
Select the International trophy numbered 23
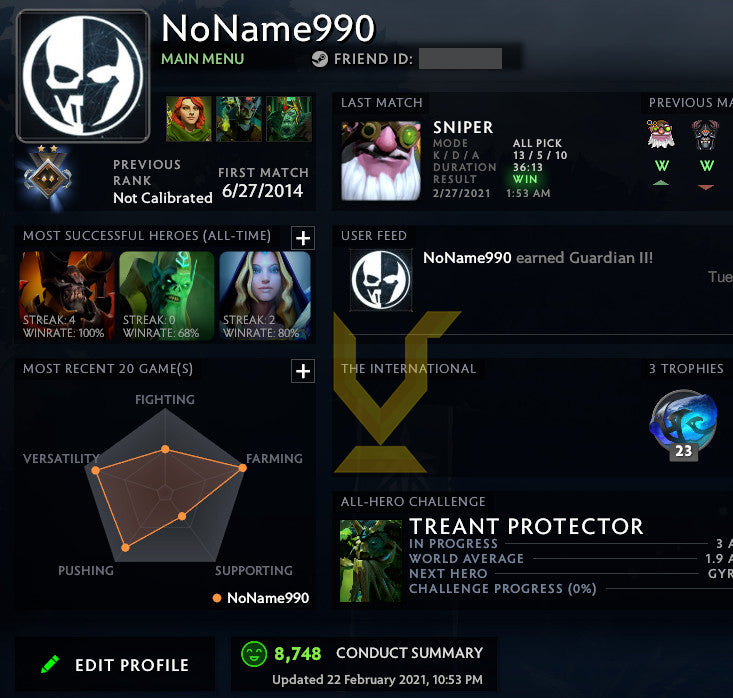[683, 425]
